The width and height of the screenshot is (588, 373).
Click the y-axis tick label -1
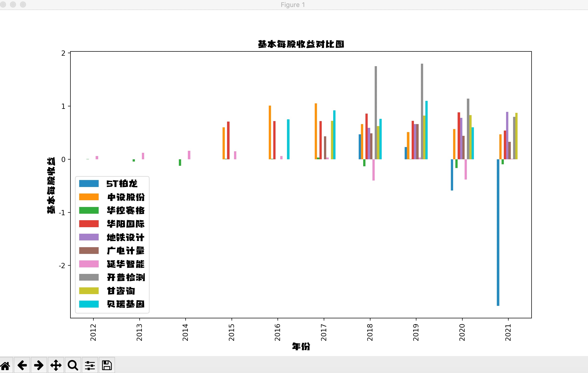[x=62, y=213]
